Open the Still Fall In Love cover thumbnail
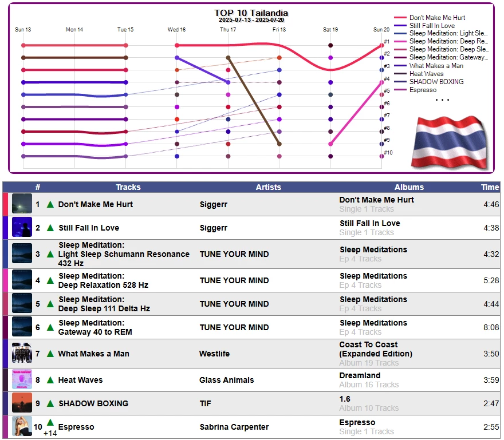 tap(22, 227)
